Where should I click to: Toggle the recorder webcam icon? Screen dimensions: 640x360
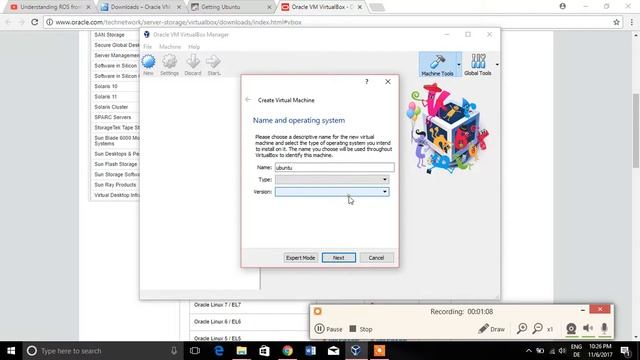571,329
